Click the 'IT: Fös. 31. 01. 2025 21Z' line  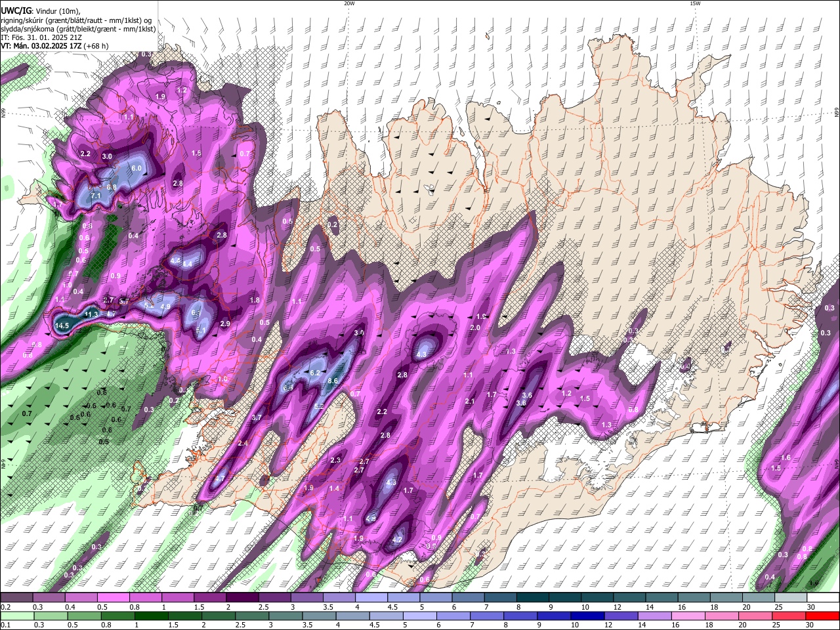pos(41,37)
